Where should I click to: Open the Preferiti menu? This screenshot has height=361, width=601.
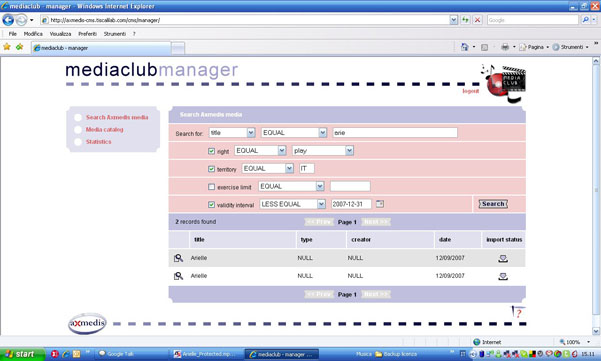click(87, 34)
